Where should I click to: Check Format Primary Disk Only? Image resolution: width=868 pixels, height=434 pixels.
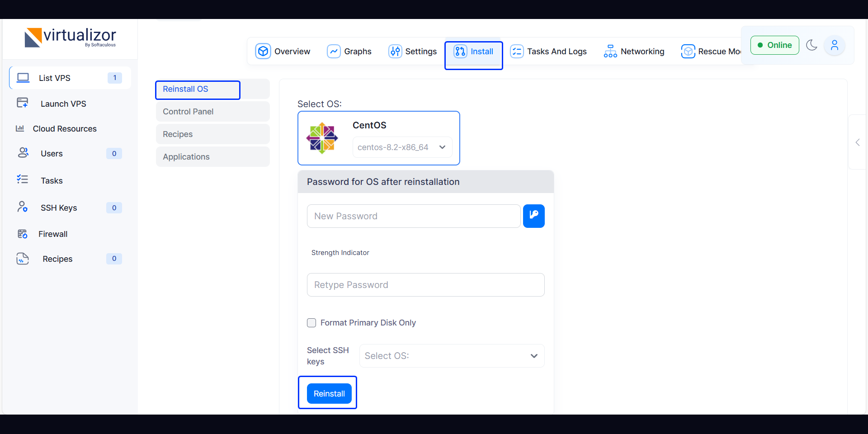pyautogui.click(x=311, y=323)
